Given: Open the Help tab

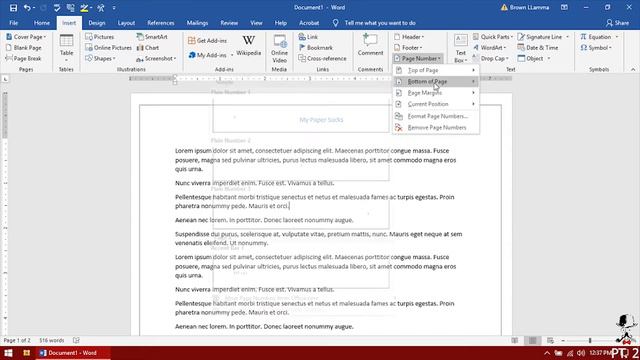Looking at the screenshot, I should tap(280, 23).
